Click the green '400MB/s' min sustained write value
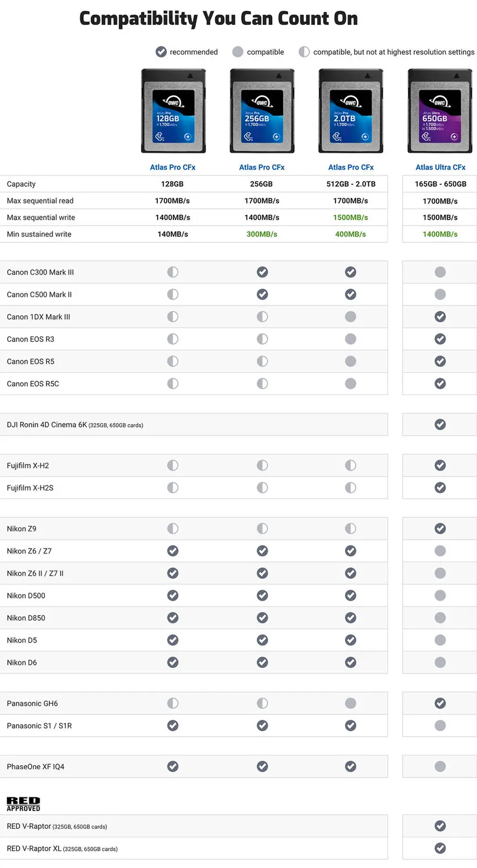 click(x=351, y=234)
